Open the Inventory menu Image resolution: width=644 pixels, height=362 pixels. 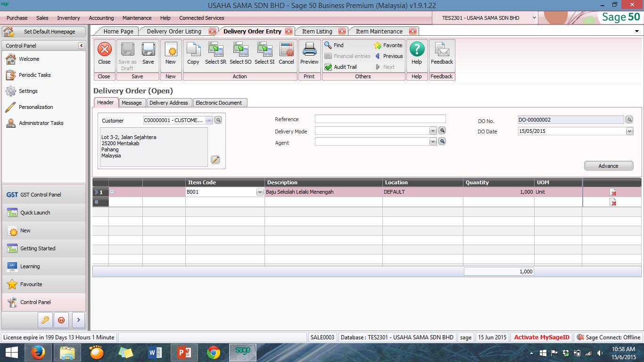pos(68,18)
